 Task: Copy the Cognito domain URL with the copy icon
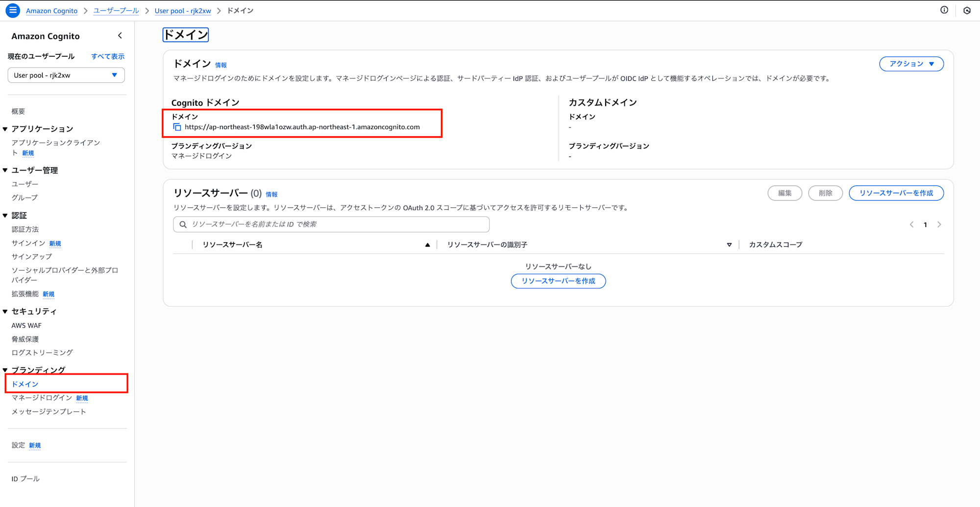[177, 127]
